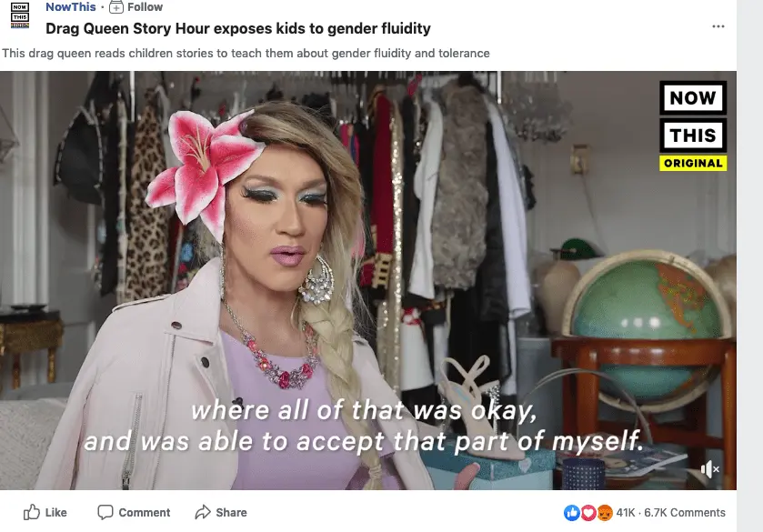View the 41K reactions count
This screenshot has width=763, height=532.
point(626,513)
